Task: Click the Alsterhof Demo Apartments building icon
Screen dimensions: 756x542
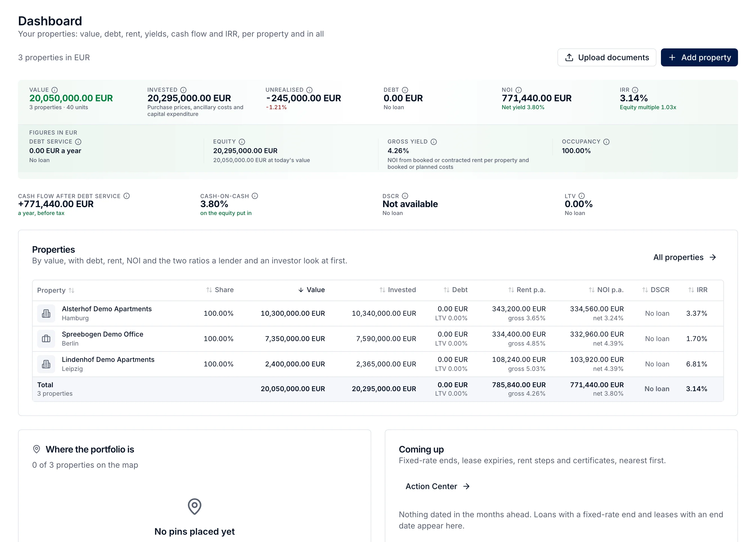Action: (x=46, y=313)
